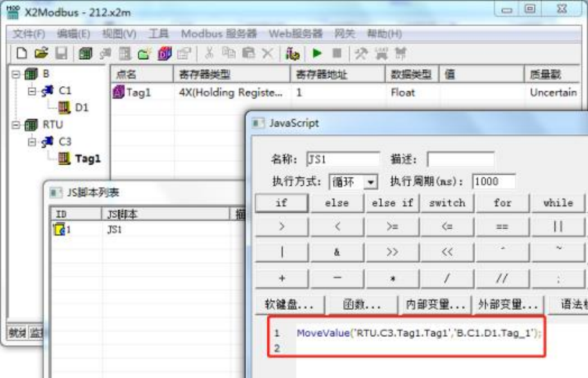Click the for loop button
588x378 pixels.
tap(503, 203)
